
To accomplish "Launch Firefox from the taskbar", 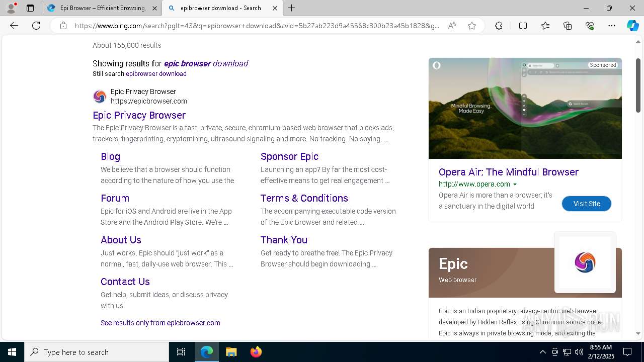I will tap(256, 352).
